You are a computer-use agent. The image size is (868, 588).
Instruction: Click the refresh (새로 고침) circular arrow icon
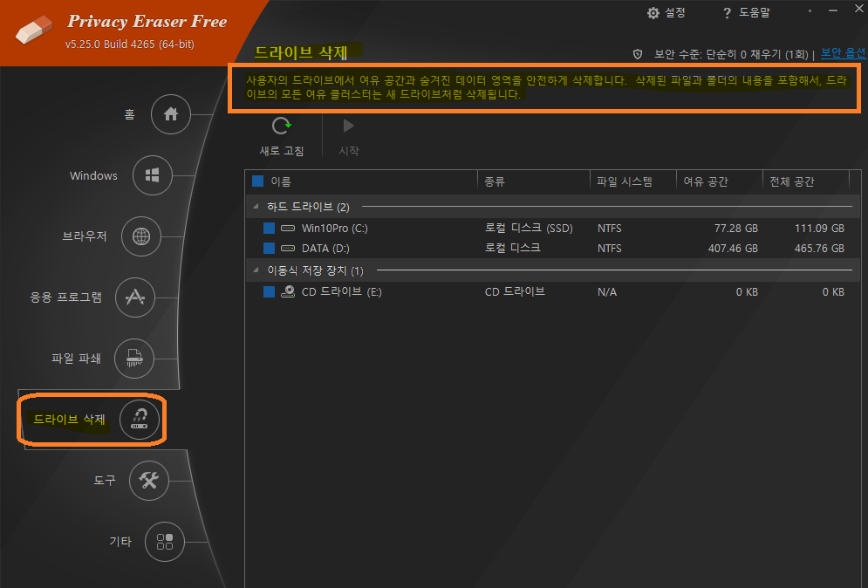[281, 126]
